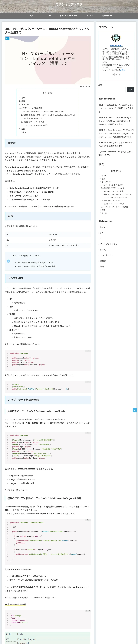Open recent post on System.CommandLine CLI
This screenshot has width=138, height=644.
[116, 153]
